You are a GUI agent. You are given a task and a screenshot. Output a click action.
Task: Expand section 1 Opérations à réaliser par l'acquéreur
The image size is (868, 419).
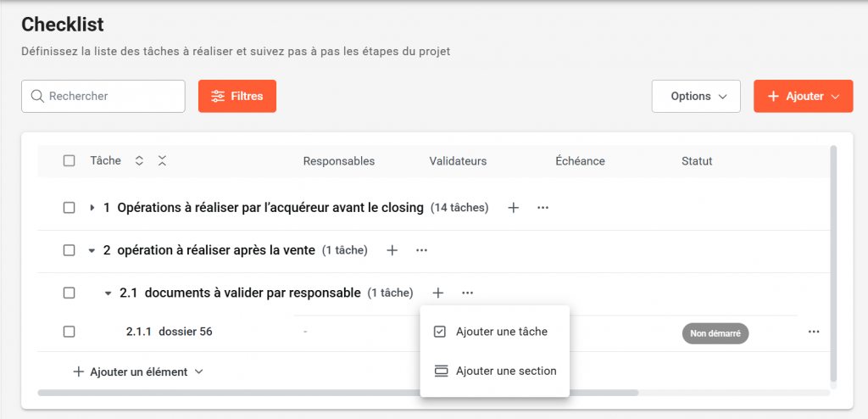(92, 208)
